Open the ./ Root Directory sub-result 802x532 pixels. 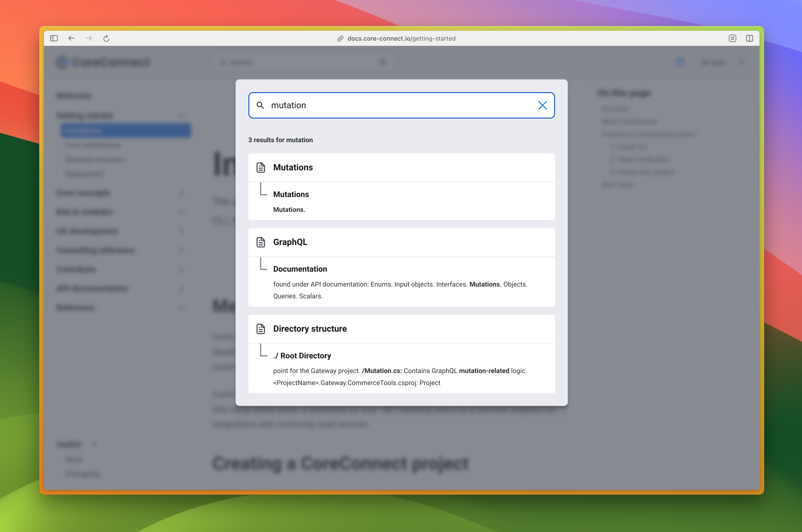[302, 356]
